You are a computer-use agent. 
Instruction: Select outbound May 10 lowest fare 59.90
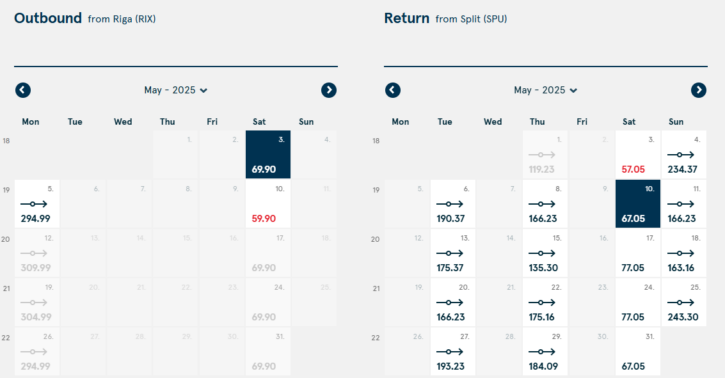[268, 204]
